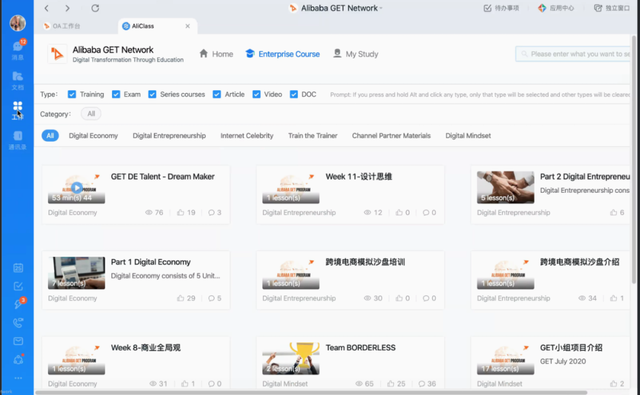Select the Train the Trainer category tab
Viewport: 640px width, 395px height.
(x=313, y=135)
